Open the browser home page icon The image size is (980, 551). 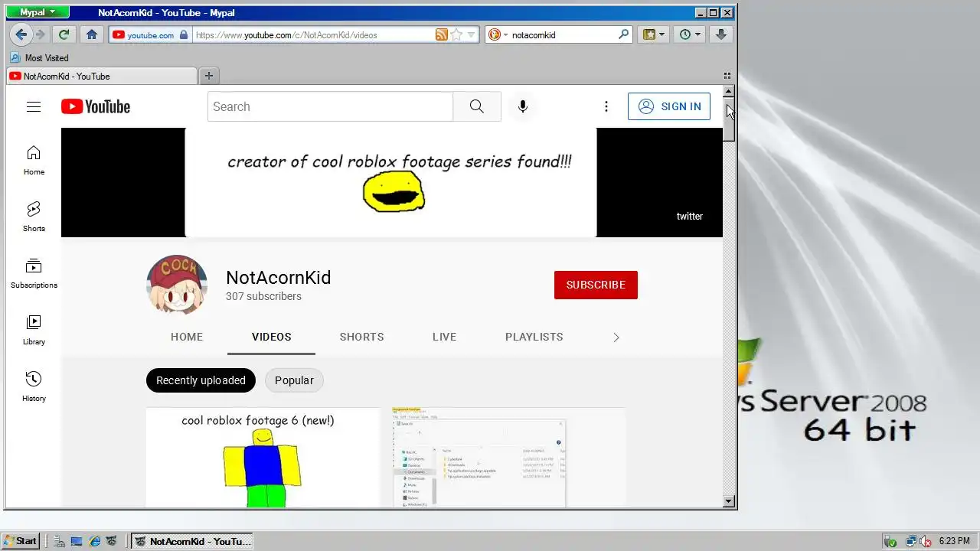coord(92,34)
